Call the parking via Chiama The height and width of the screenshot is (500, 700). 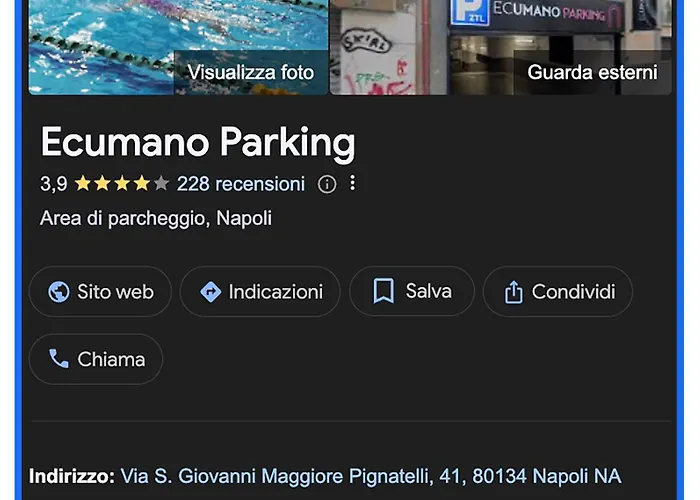96,359
